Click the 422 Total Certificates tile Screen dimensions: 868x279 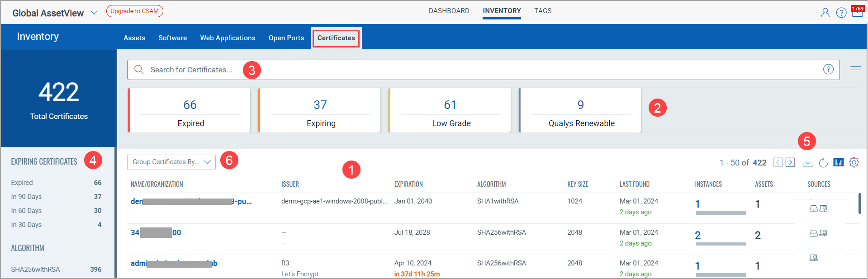click(x=59, y=99)
